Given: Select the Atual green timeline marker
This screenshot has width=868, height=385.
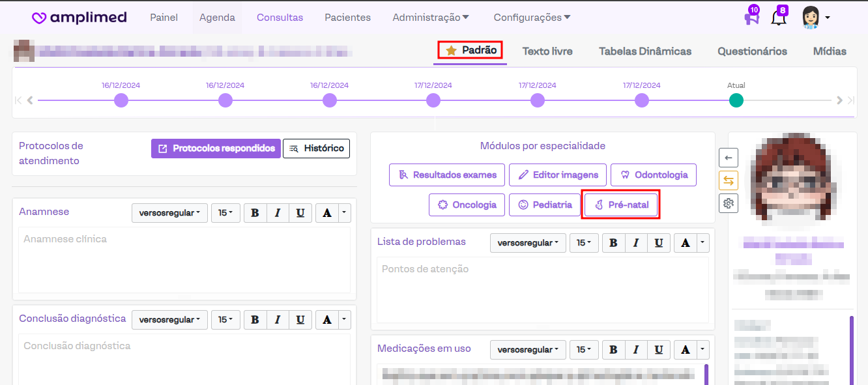Looking at the screenshot, I should coord(736,100).
